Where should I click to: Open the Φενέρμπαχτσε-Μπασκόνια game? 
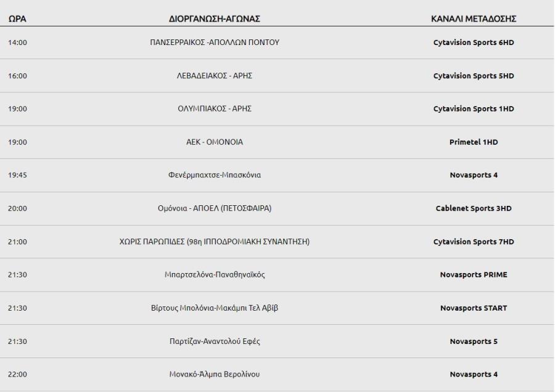[x=215, y=175]
